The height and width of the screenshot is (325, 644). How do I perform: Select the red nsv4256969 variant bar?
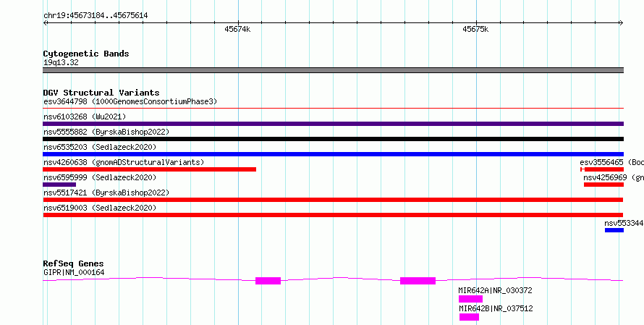tap(603, 185)
